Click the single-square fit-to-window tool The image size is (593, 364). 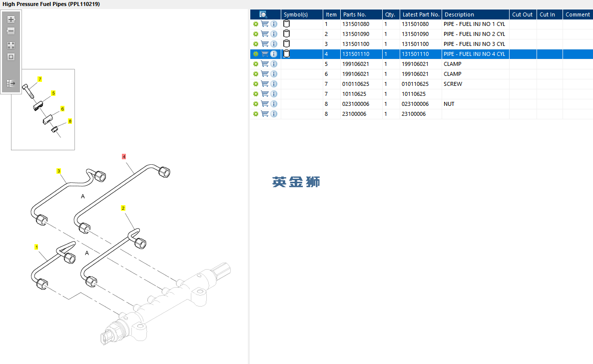click(x=11, y=57)
